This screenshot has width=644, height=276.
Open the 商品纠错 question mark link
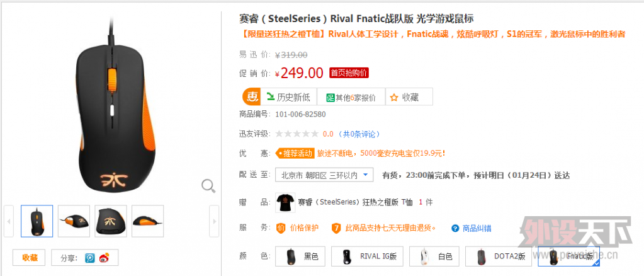point(471,228)
